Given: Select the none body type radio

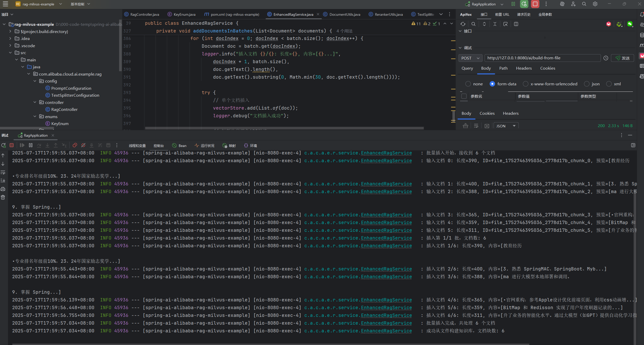Looking at the screenshot, I should click(468, 84).
